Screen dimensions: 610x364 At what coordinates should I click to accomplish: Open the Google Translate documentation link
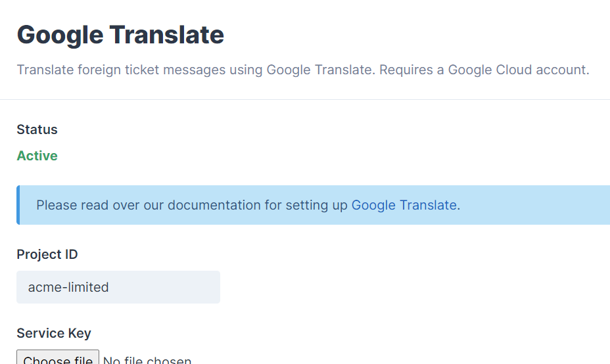pyautogui.click(x=404, y=205)
